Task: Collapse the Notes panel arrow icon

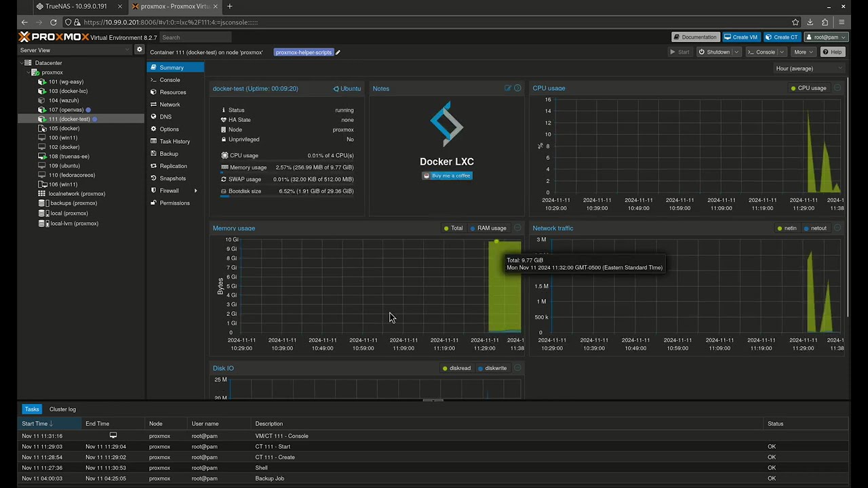Action: [x=517, y=88]
